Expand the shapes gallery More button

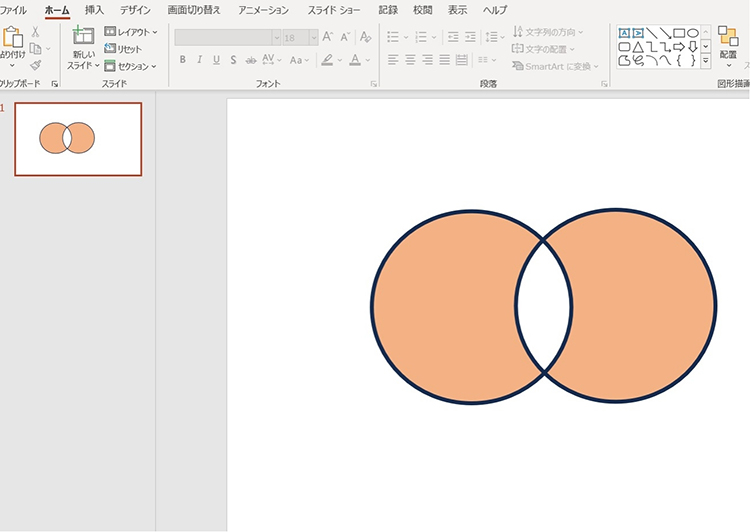click(706, 60)
